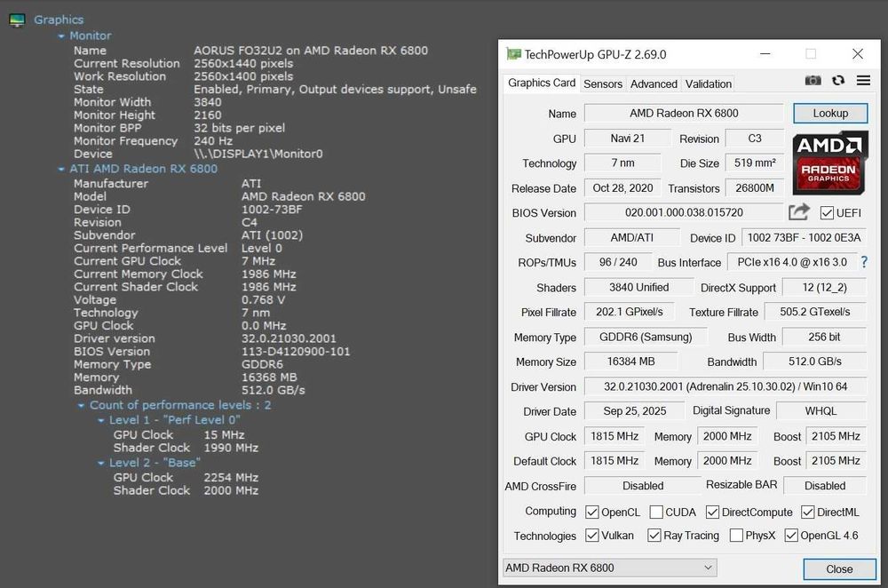Open the GPU-Z hamburger menu
This screenshot has width=888, height=588.
[863, 81]
